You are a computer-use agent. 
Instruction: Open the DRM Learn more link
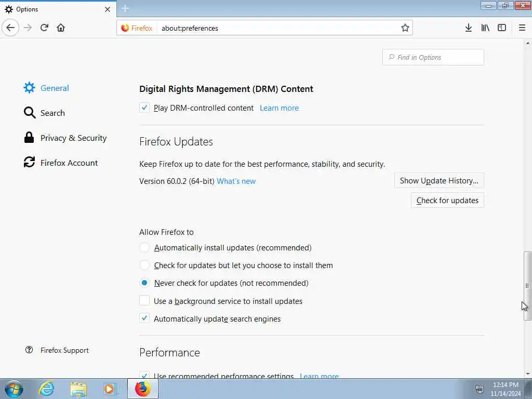tap(279, 108)
